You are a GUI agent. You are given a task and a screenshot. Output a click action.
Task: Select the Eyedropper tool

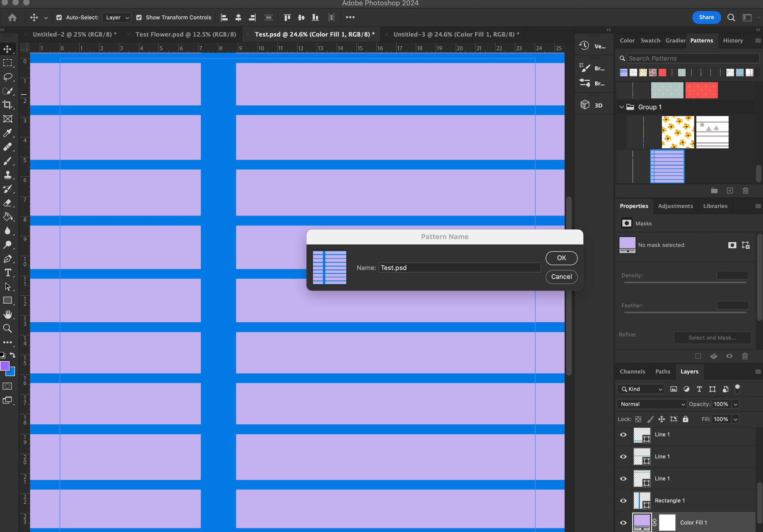pos(7,133)
